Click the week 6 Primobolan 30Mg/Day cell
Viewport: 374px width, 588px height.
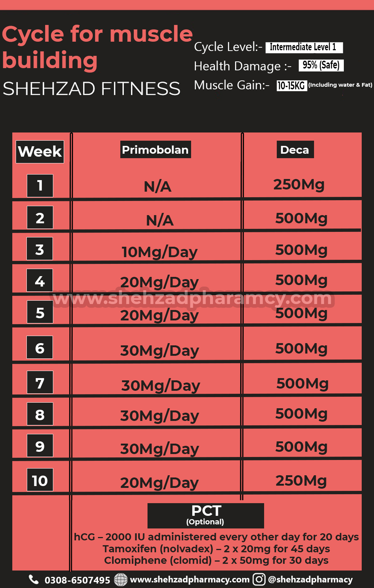pos(159,351)
